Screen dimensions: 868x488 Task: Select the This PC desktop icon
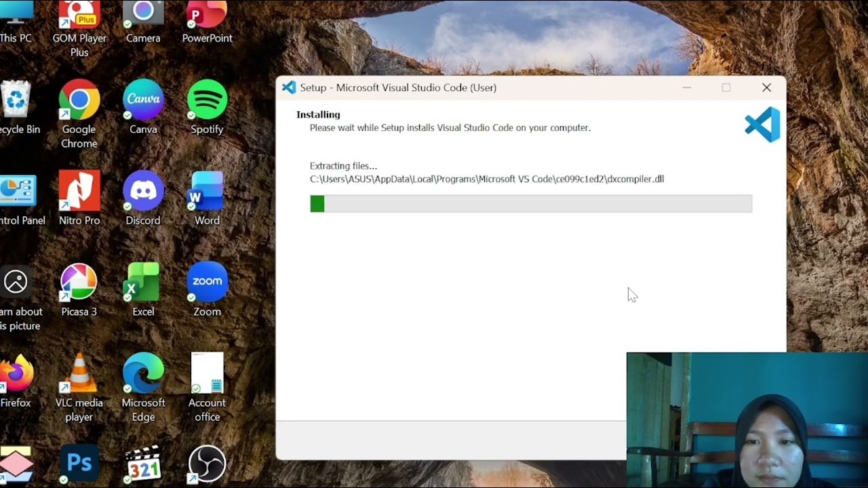[16, 20]
